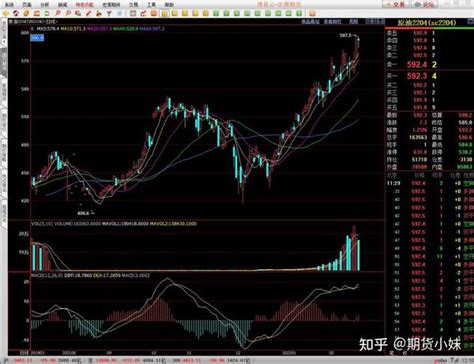The image size is (474, 364).
Task: Click the MA10:571.3 indicator label
Action: pos(73,29)
